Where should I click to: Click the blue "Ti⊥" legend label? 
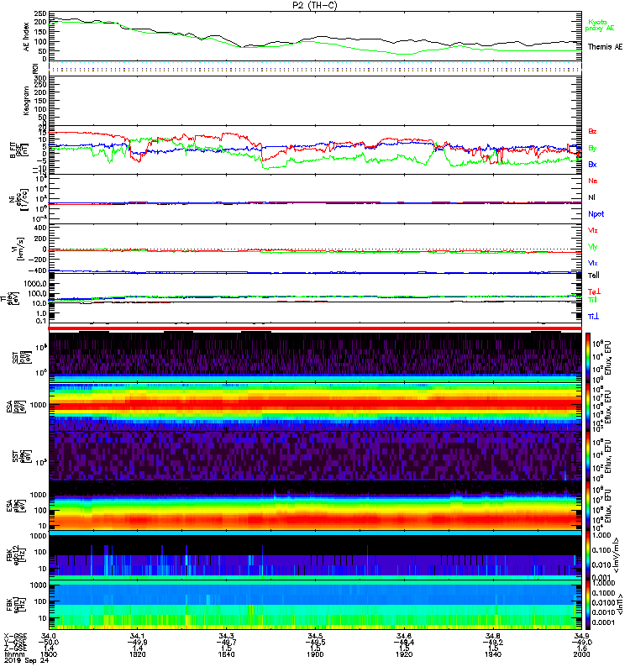pos(593,317)
